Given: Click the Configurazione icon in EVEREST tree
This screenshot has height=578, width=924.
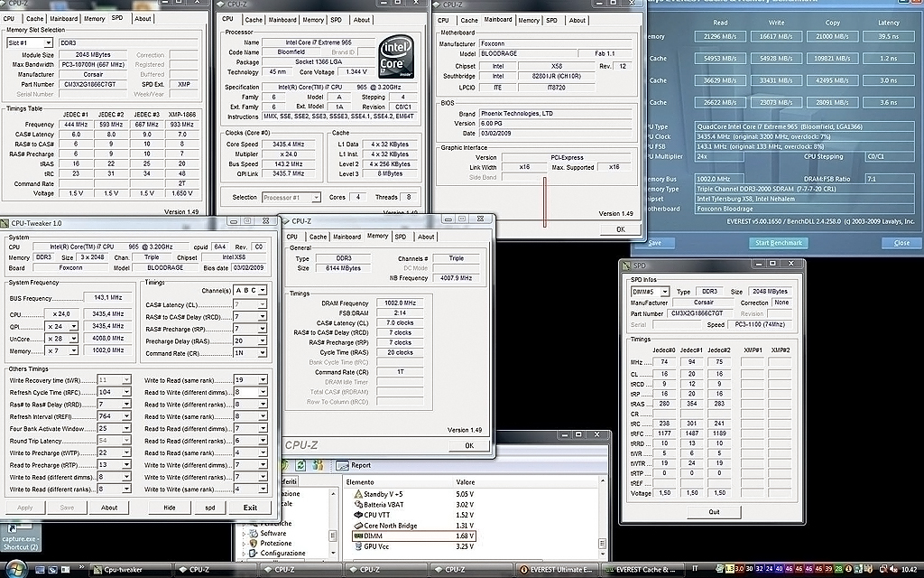Looking at the screenshot, I should point(254,554).
